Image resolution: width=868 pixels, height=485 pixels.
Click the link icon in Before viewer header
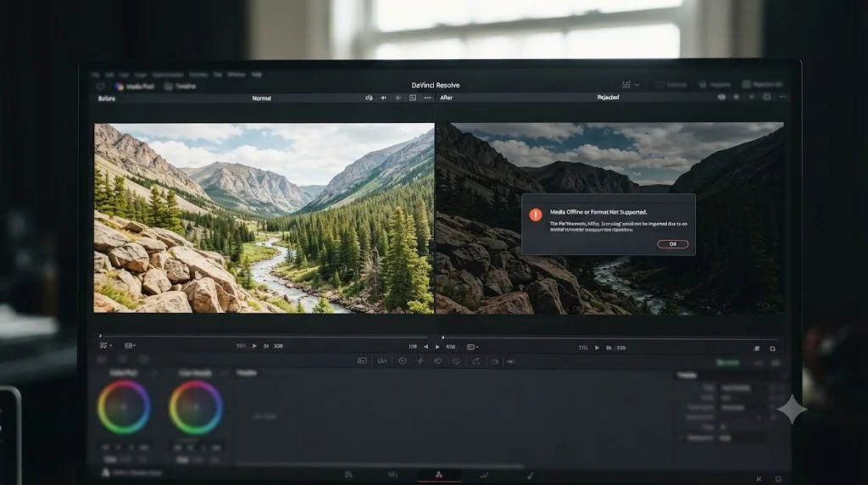point(370,98)
